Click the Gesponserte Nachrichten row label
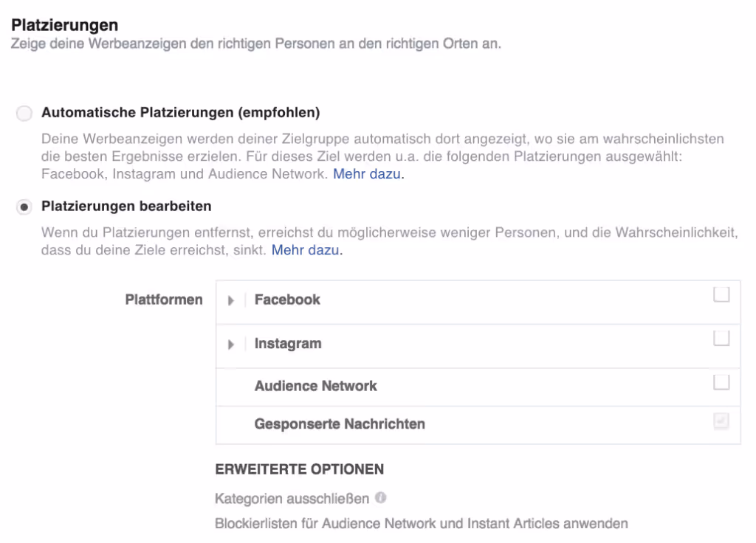This screenshot has height=543, width=756. (340, 424)
